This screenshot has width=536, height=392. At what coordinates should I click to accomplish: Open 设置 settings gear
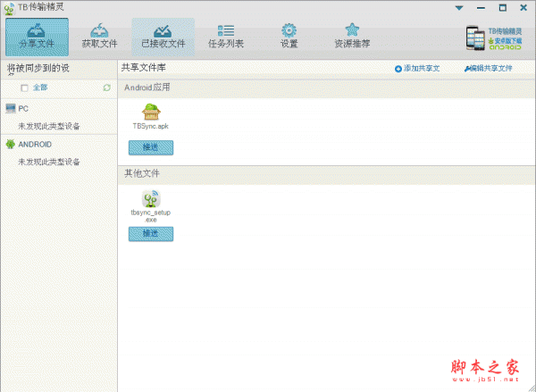[289, 37]
